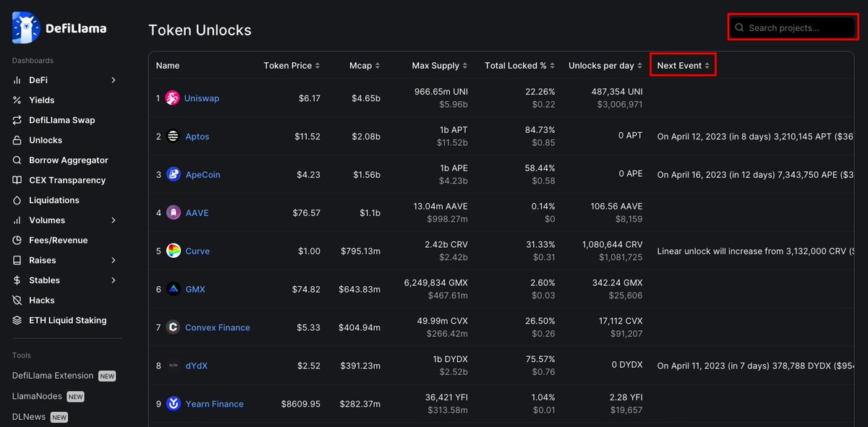Click the dYdX token logo

coord(173,366)
